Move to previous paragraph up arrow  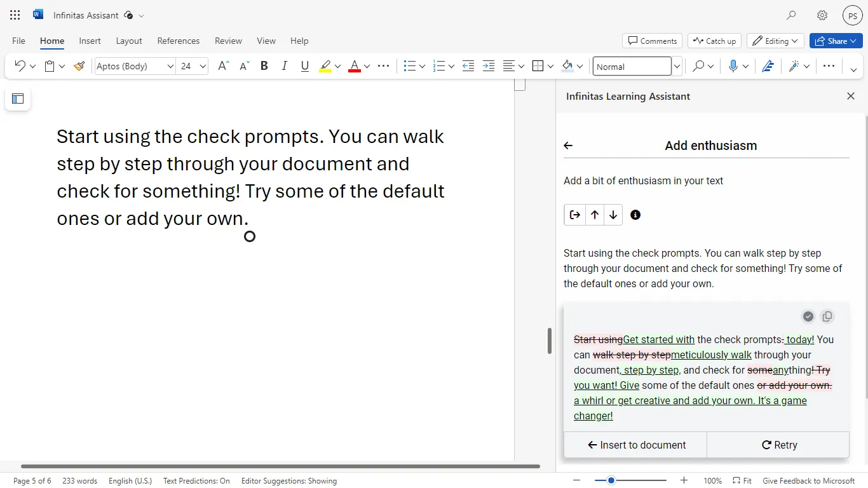595,215
